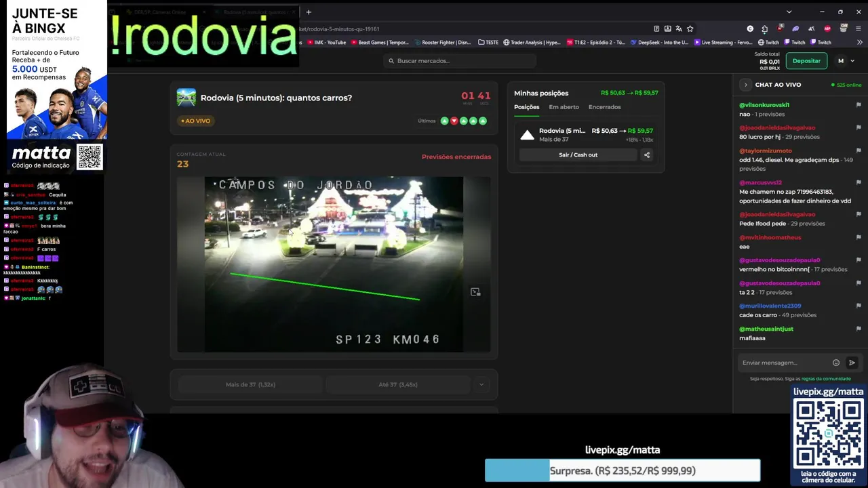This screenshot has height=488, width=868.
Task: Open the Rooster Fighter bookmark
Action: pos(443,42)
